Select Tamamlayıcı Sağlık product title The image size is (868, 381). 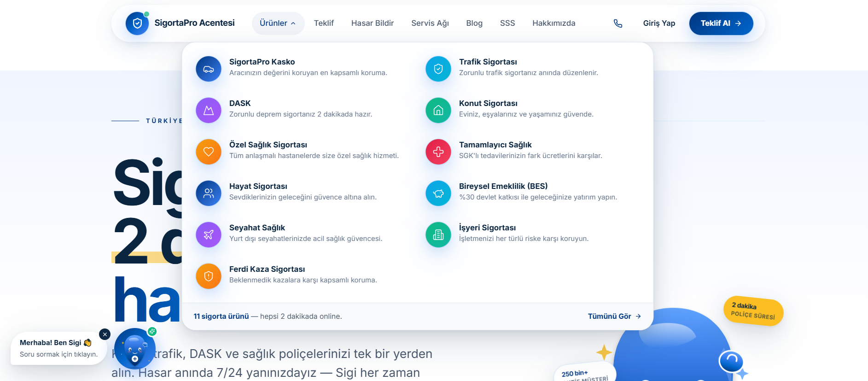pos(495,145)
